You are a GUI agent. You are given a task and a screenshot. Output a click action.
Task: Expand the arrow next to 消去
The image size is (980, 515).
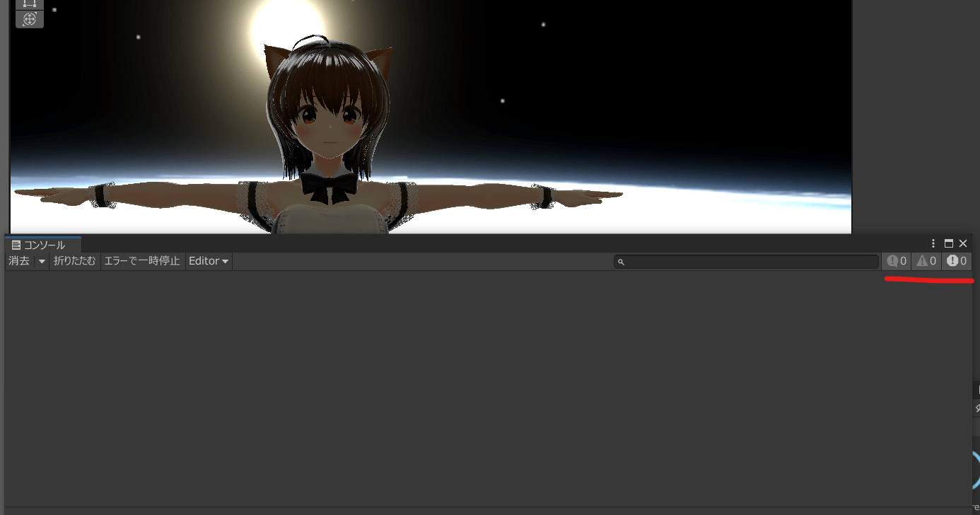tap(42, 261)
